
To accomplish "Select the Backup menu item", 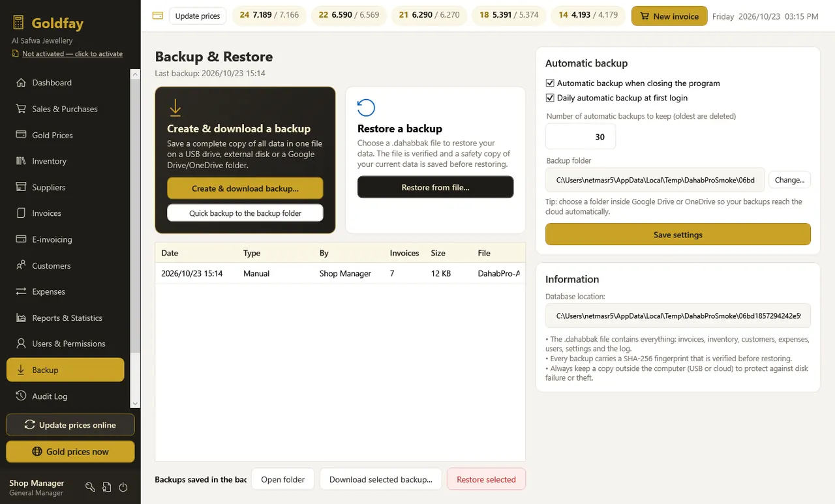I will [65, 370].
